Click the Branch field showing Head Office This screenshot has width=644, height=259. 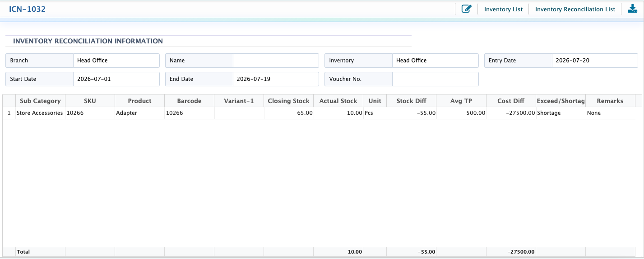pos(116,61)
